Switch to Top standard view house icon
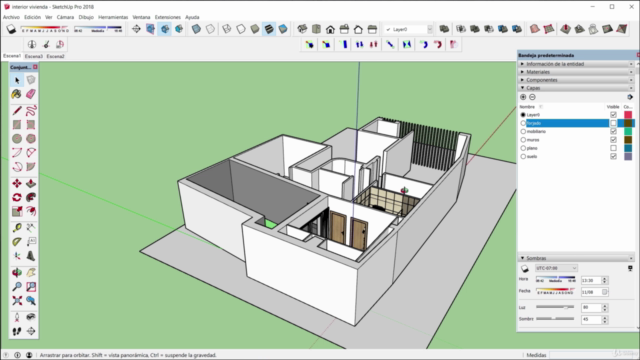This screenshot has width=640, height=360. 316,29
